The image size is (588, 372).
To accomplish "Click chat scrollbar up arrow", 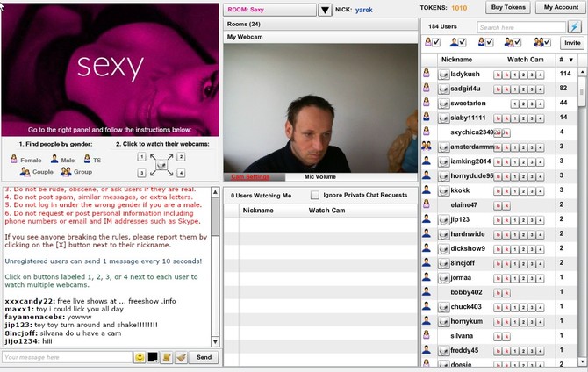I will (215, 192).
